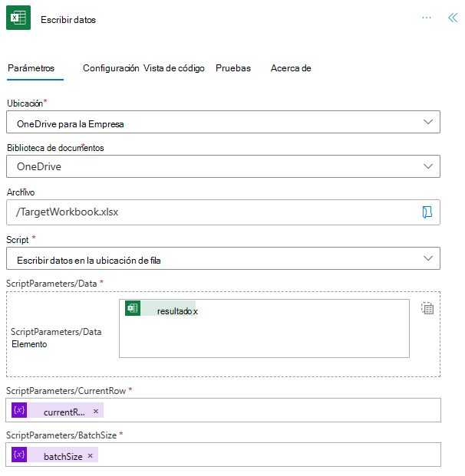Image resolution: width=465 pixels, height=476 pixels.
Task: Expand the Ubicación dropdown
Action: point(427,123)
